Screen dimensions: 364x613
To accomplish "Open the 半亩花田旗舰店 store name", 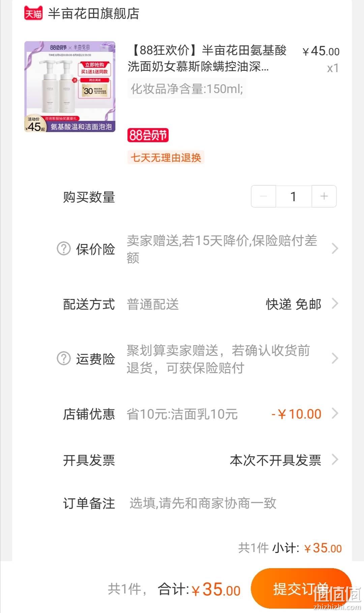I will point(94,14).
